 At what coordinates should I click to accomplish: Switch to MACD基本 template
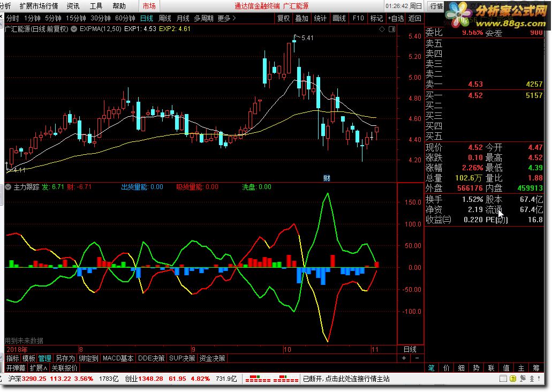click(x=118, y=358)
